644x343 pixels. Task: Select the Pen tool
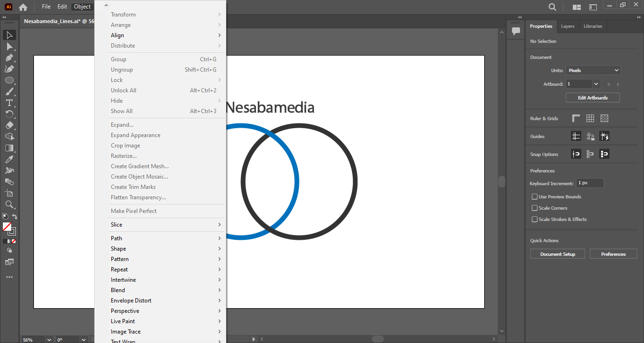(x=9, y=58)
